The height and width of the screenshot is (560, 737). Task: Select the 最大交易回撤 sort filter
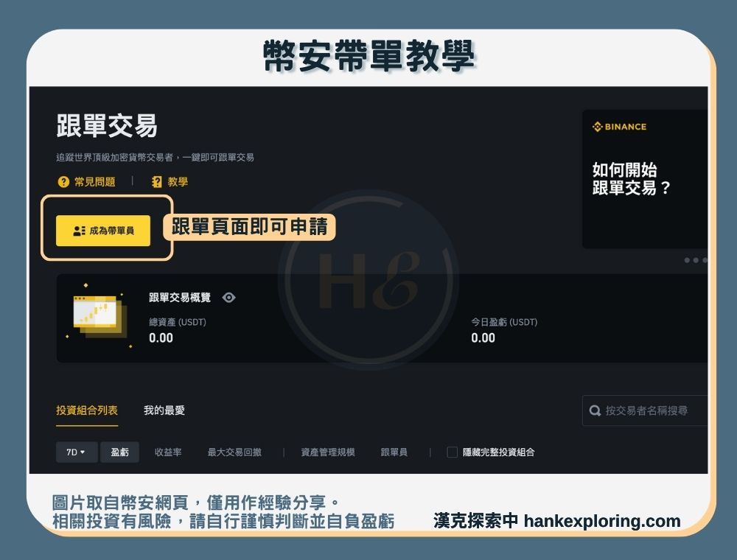click(234, 452)
